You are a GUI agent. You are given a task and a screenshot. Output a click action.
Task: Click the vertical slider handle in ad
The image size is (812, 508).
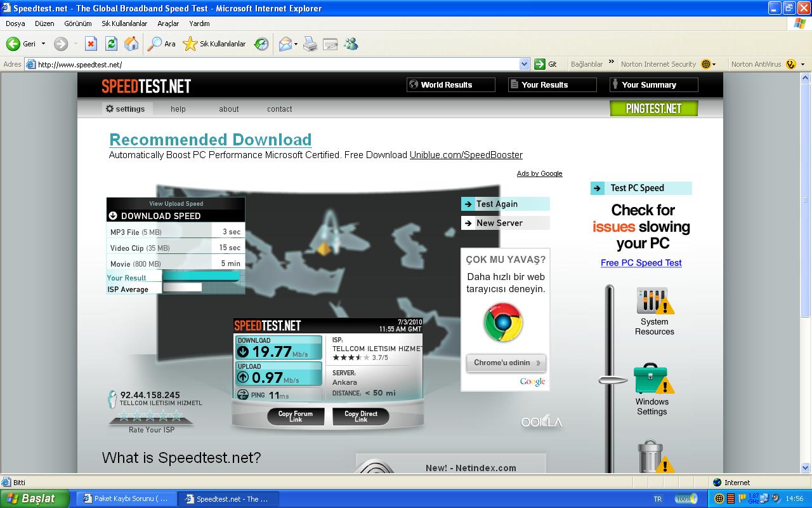(x=612, y=380)
